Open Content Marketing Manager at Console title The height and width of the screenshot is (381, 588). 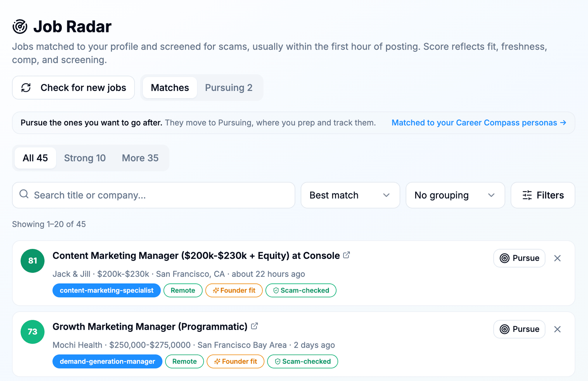[x=196, y=255]
